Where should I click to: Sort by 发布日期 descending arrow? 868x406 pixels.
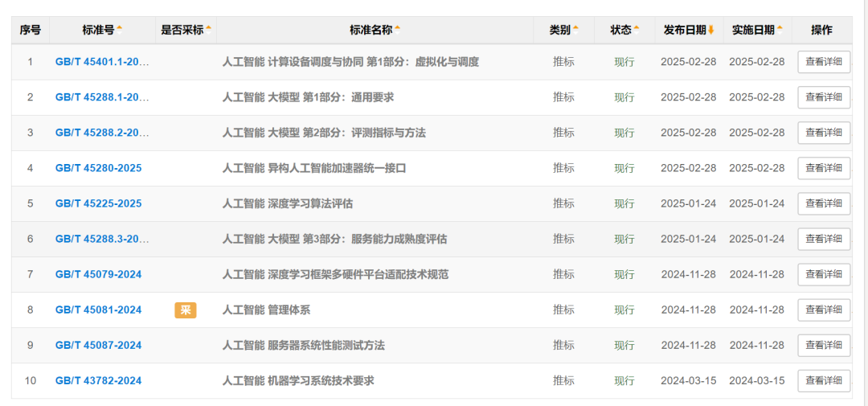tap(710, 31)
